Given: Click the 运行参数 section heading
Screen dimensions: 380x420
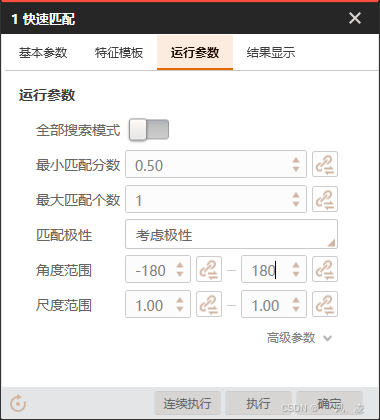Looking at the screenshot, I should click(47, 95).
